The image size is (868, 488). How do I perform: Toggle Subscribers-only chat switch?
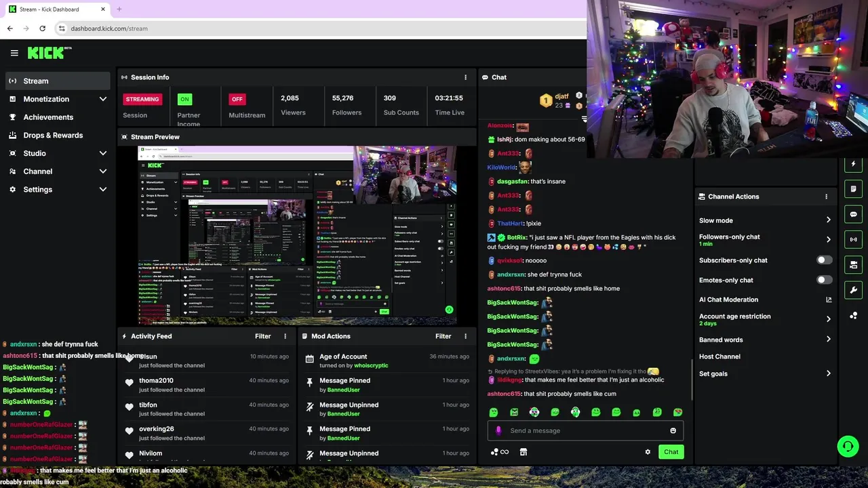[x=825, y=260]
